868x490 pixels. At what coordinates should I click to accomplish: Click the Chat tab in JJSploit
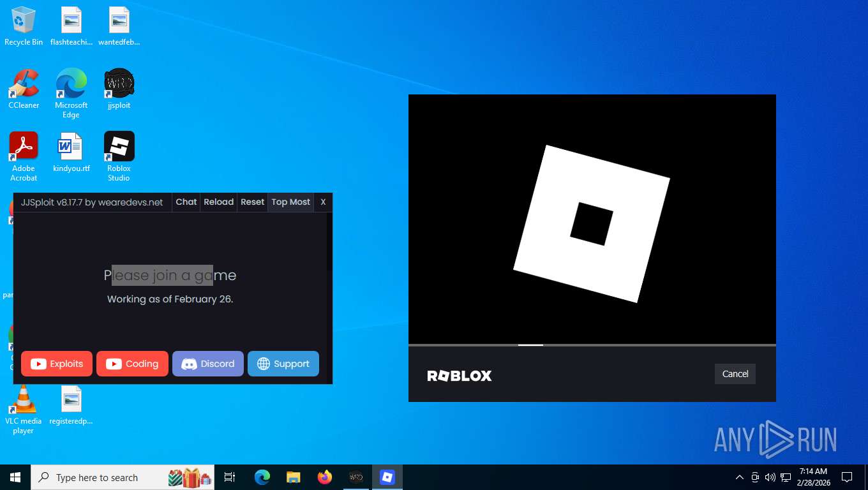[x=186, y=202]
